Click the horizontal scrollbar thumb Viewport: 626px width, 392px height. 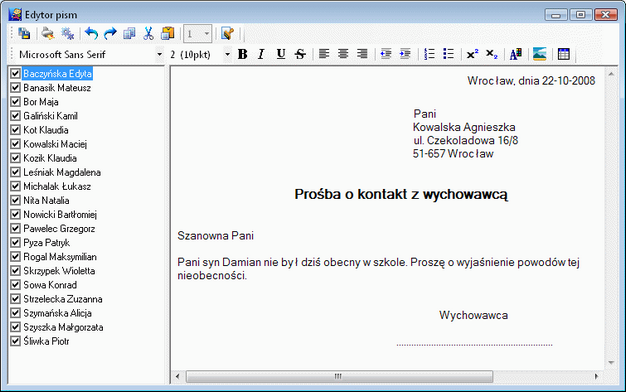[339, 376]
